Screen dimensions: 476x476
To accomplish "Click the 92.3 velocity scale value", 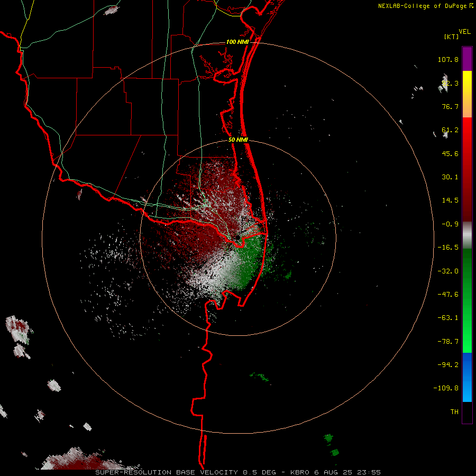I will click(450, 83).
